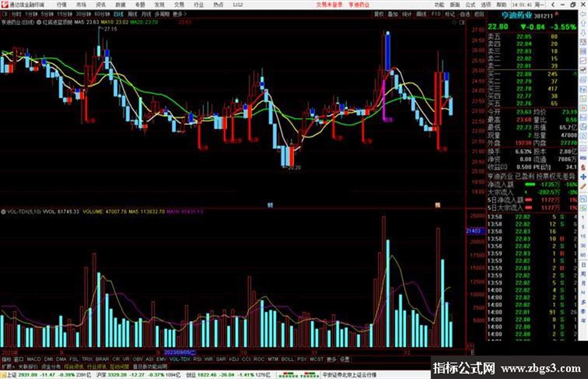Click the 公式 button in title bar

[470, 4]
